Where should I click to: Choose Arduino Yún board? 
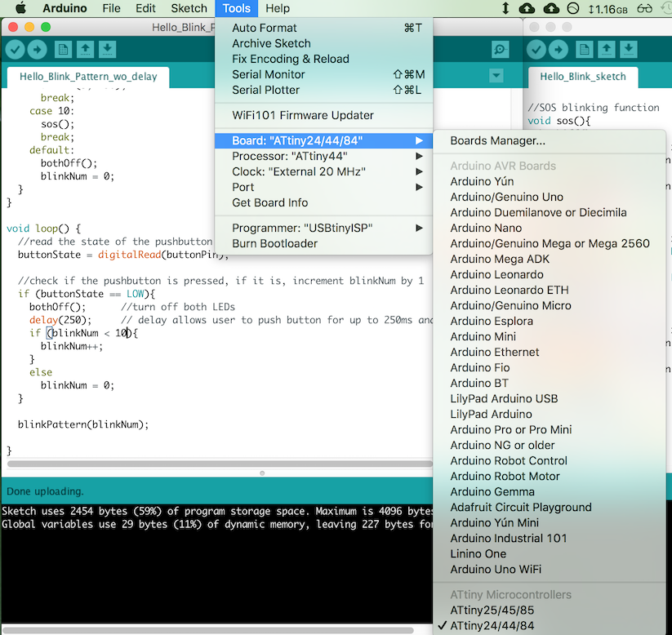(550, 181)
